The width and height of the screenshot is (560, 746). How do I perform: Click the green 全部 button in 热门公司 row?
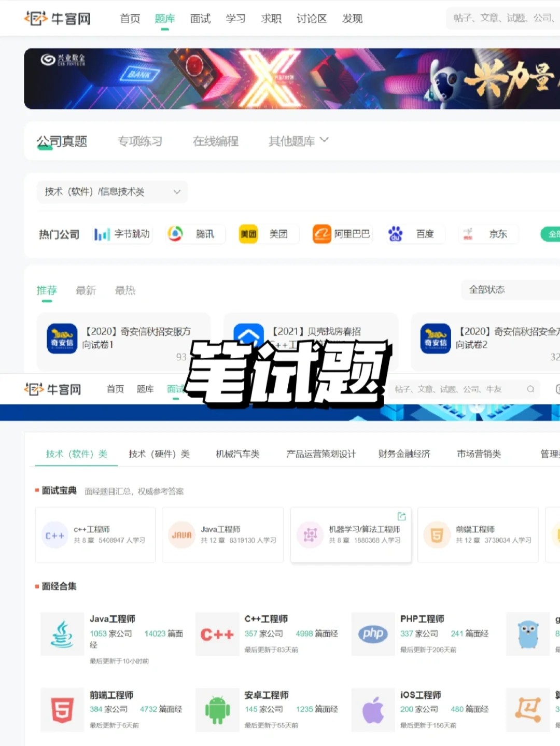tap(551, 234)
